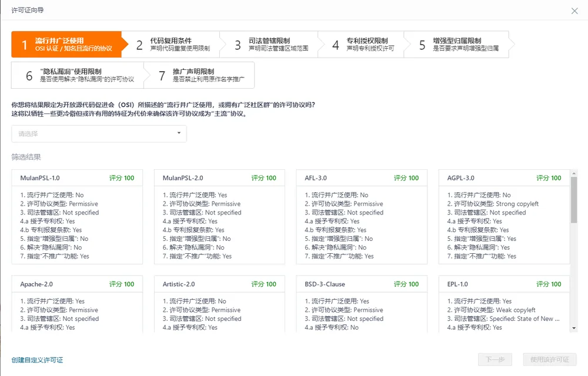
Task: Go to step 7 推广声明限制
Action: [202, 75]
